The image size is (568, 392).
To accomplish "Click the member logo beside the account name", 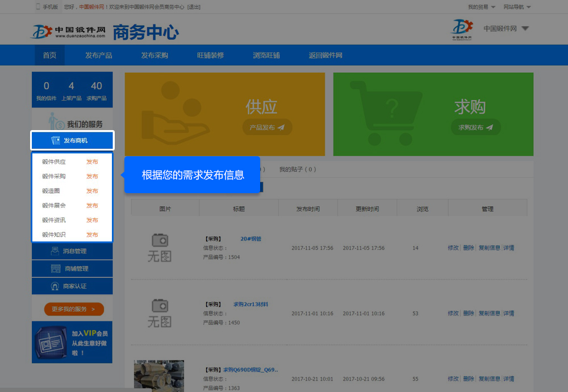I will pos(462,30).
